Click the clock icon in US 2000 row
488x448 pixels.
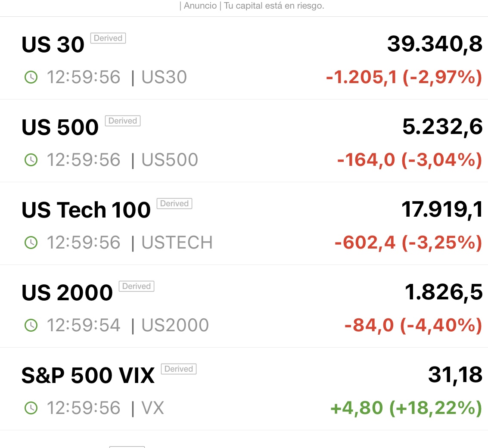point(31,325)
